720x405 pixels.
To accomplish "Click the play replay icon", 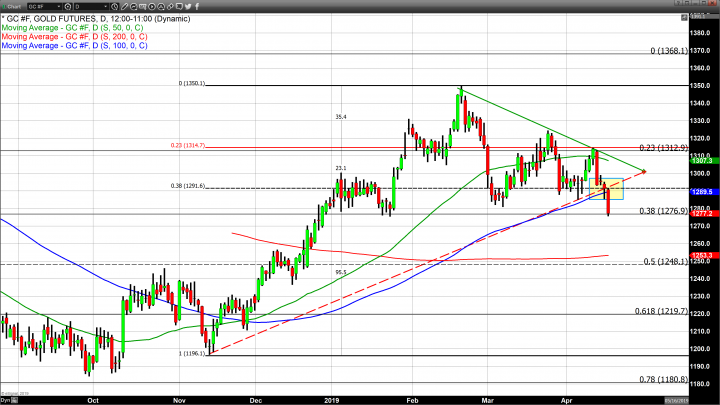I will pyautogui.click(x=152, y=6).
